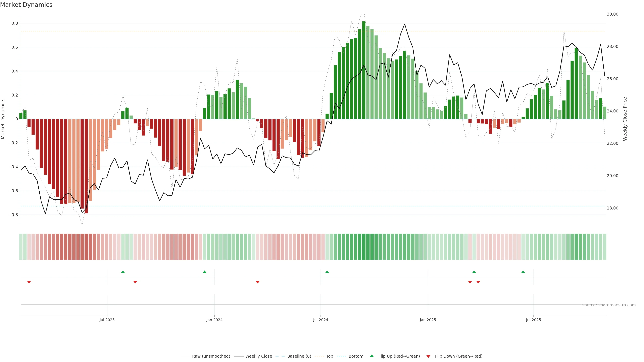
Task: Click the Jan 2025 x-axis label
Action: 428,320
